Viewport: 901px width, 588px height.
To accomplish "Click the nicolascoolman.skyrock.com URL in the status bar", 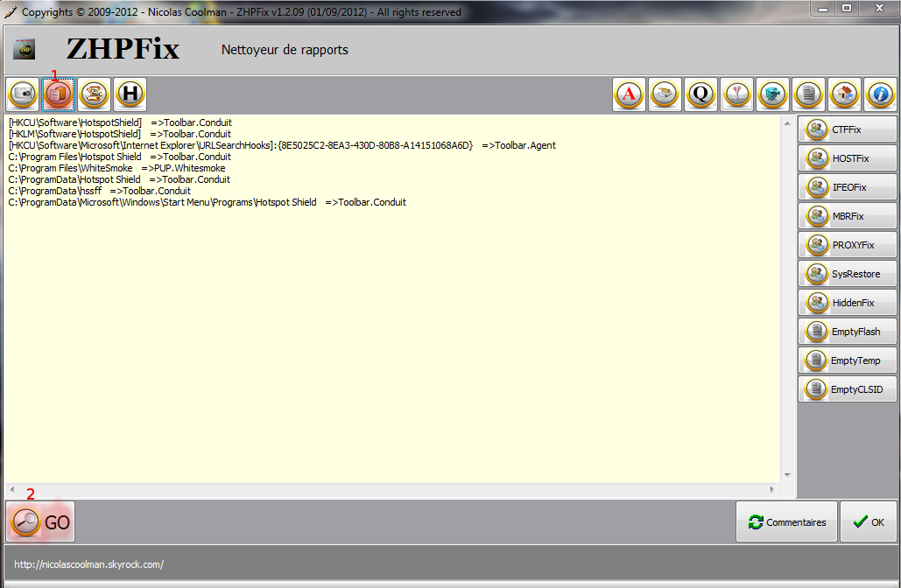I will [89, 564].
